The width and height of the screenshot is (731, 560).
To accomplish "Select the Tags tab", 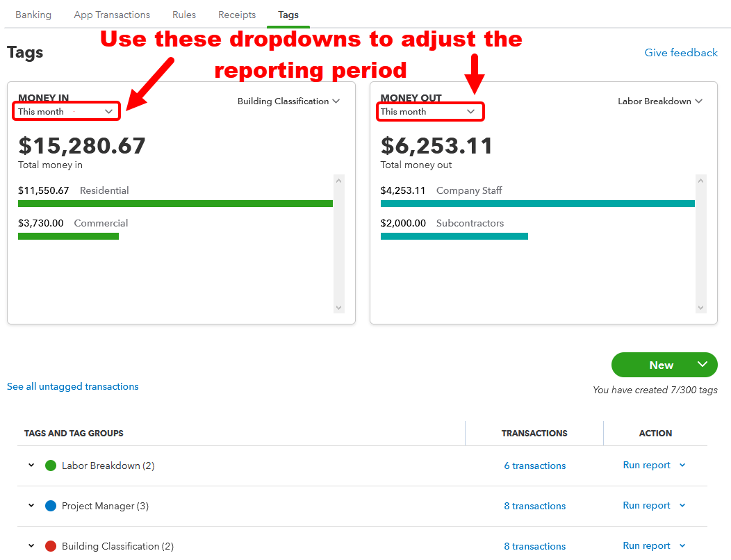I will coord(288,15).
